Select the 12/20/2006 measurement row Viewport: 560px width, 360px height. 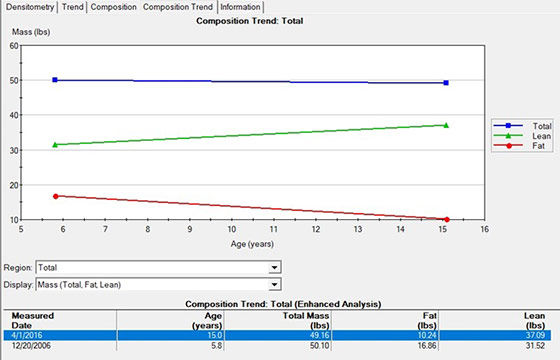tap(277, 346)
